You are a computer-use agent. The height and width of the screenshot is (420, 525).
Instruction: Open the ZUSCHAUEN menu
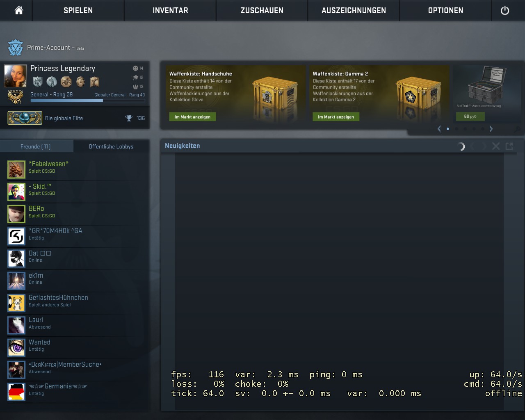click(262, 10)
